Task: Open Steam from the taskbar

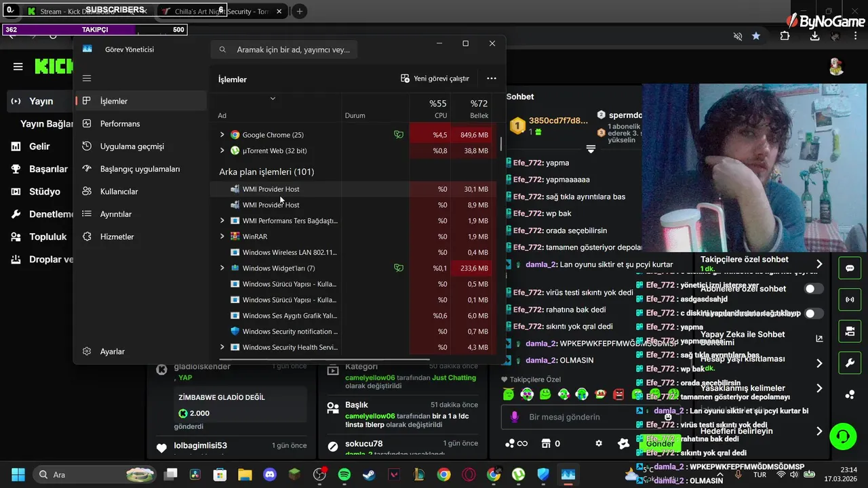Action: coord(369,474)
